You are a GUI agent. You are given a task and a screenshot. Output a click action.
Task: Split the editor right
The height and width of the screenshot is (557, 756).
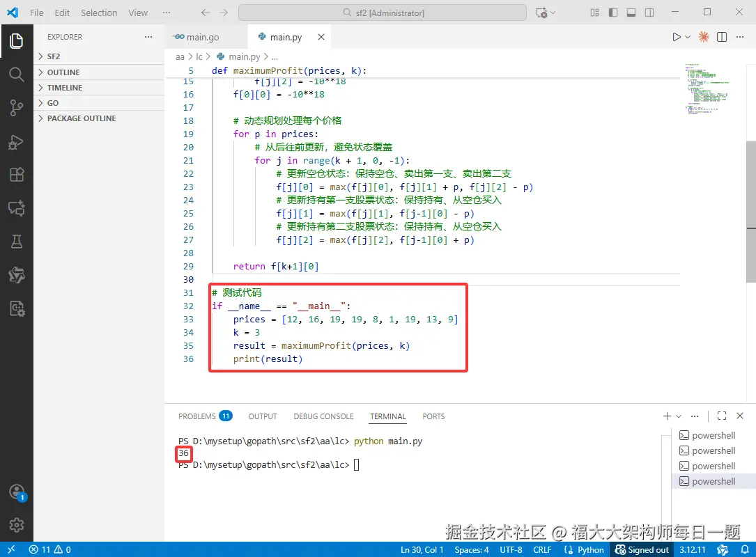point(722,37)
